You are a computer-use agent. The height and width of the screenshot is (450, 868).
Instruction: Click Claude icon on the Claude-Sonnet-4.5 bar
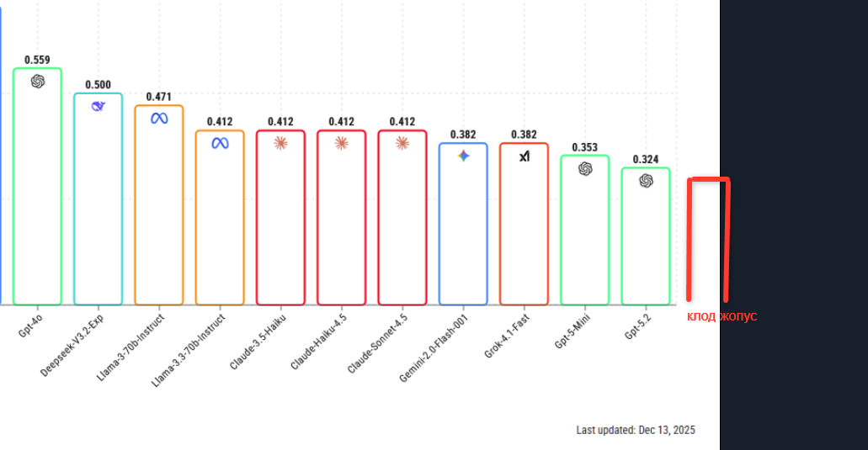tap(402, 143)
